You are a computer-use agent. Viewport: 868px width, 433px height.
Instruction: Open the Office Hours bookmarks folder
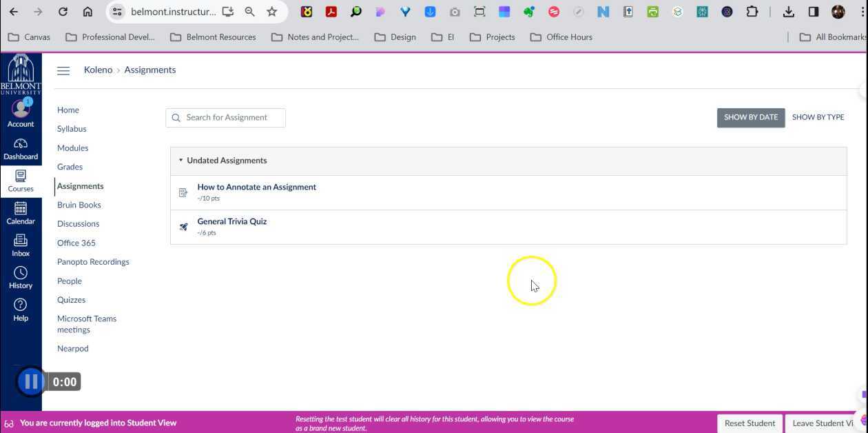(x=561, y=37)
